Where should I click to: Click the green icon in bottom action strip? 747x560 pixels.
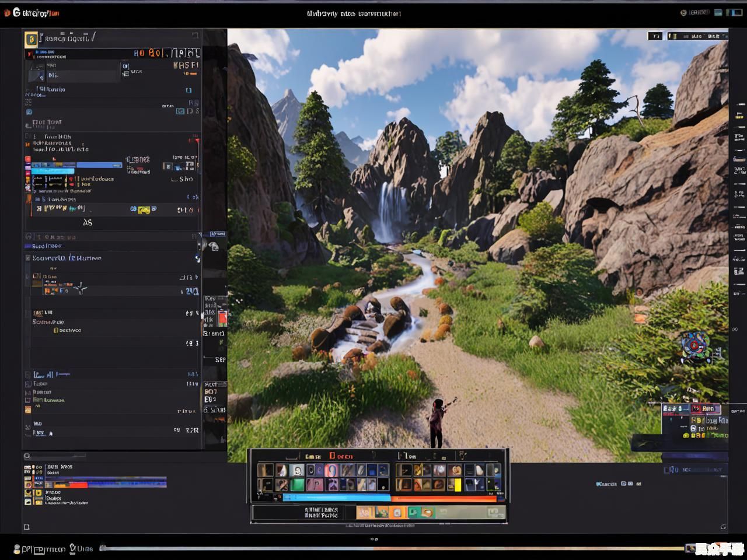coord(414,512)
